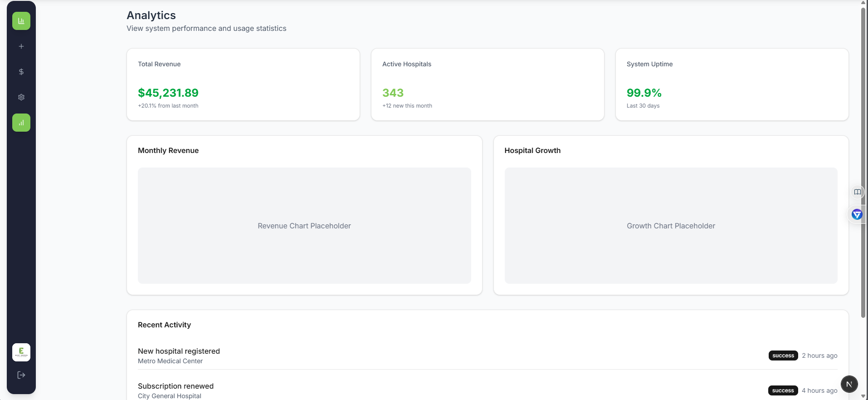
Task: Open settings gear icon in sidebar
Action: tap(21, 97)
